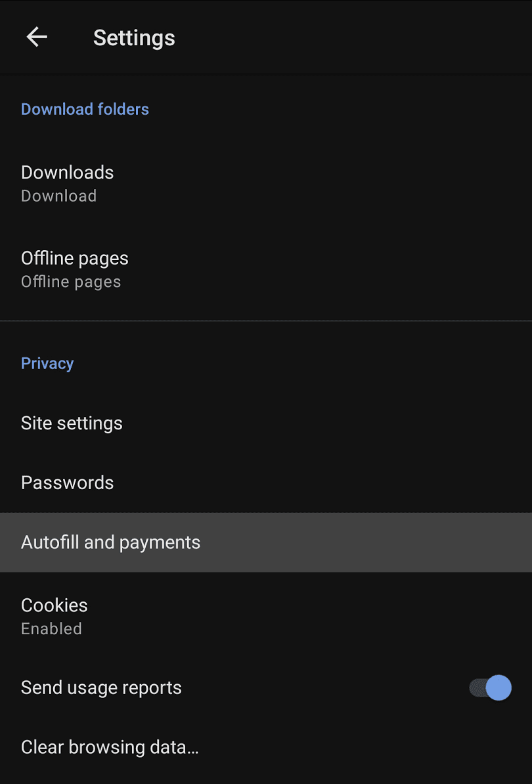
Task: Open the Offline pages folder setting
Action: coord(266,269)
